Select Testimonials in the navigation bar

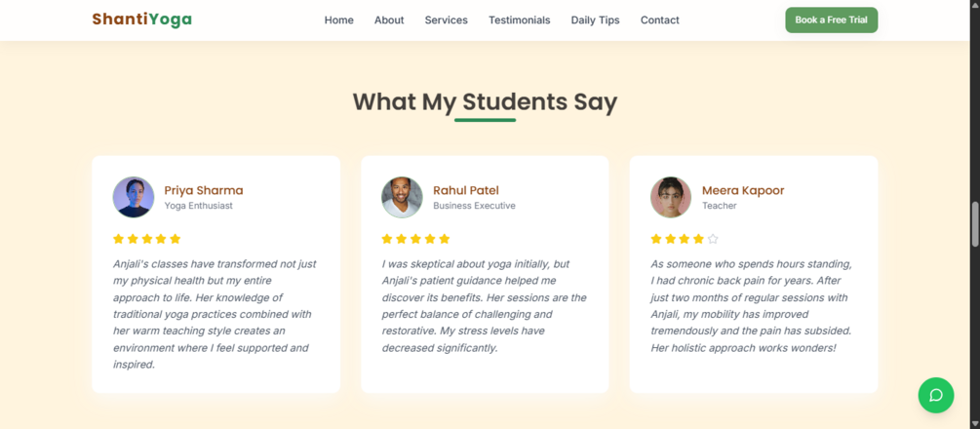point(519,20)
